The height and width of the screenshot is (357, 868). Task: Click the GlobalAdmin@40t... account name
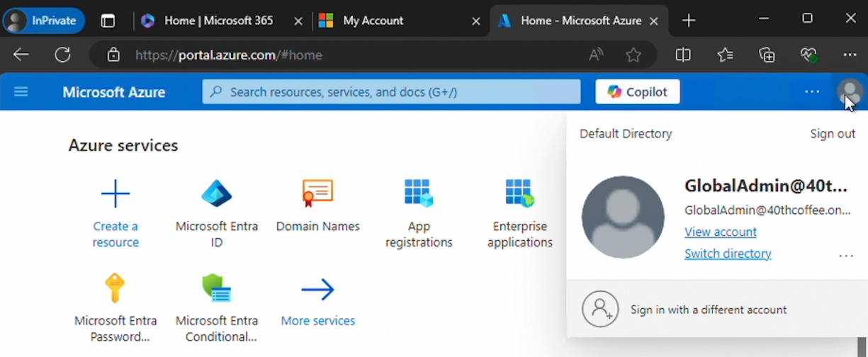766,186
